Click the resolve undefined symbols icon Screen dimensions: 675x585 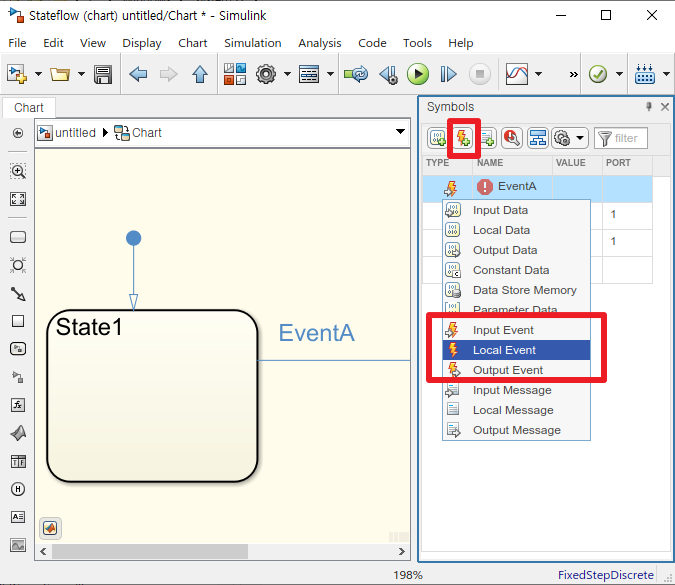point(512,138)
